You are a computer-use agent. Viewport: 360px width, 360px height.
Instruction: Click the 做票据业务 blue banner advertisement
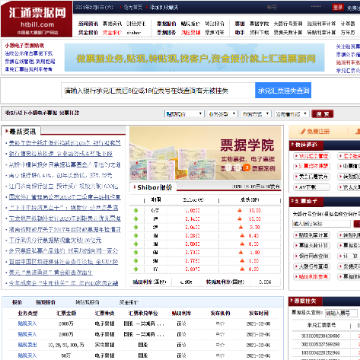point(195,57)
